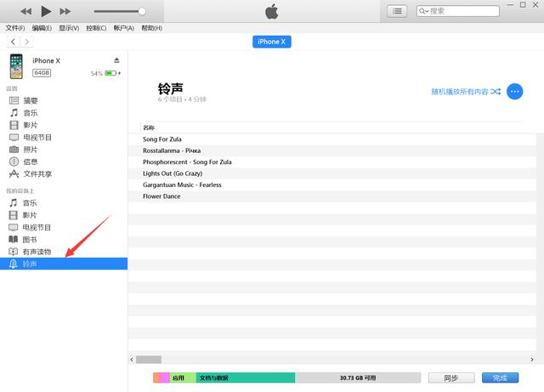Image resolution: width=544 pixels, height=392 pixels.
Task: Click horizontal scrollbar left arrow
Action: pos(132,360)
